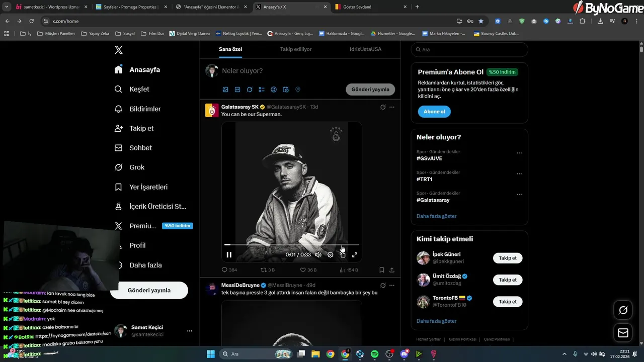Viewport: 644px width, 362px height.
Task: Open Discord from the taskbar
Action: point(404,354)
